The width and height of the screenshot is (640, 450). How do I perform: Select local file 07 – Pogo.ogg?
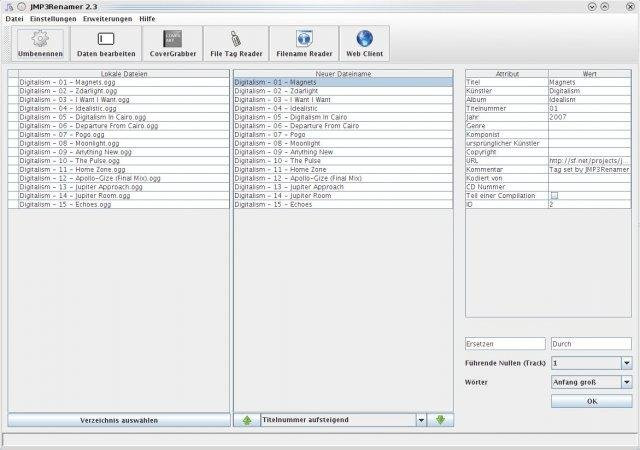click(124, 135)
